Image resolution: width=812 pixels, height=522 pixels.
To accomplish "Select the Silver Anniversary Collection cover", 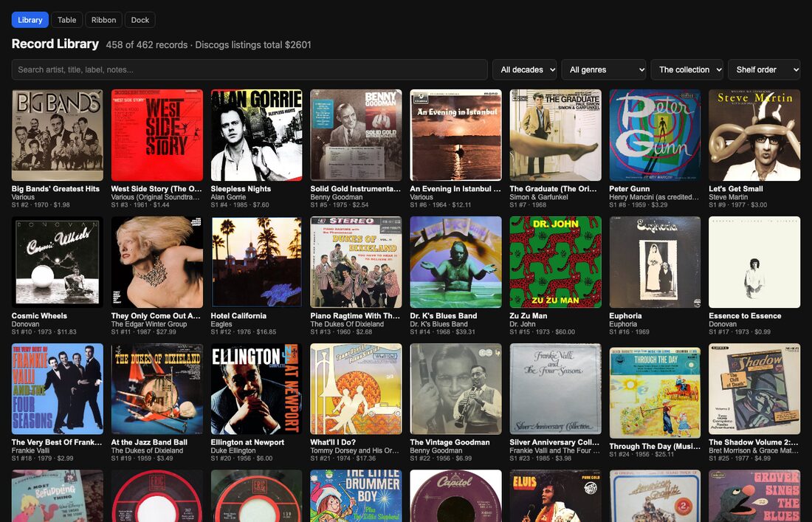I will [x=555, y=389].
